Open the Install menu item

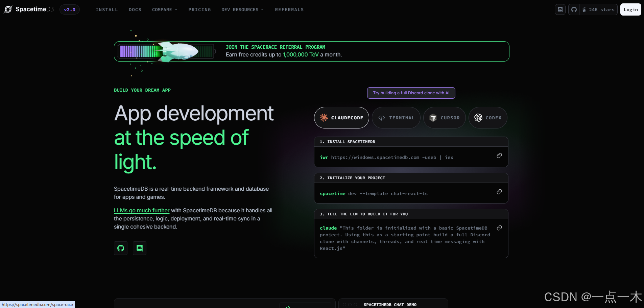pos(107,9)
